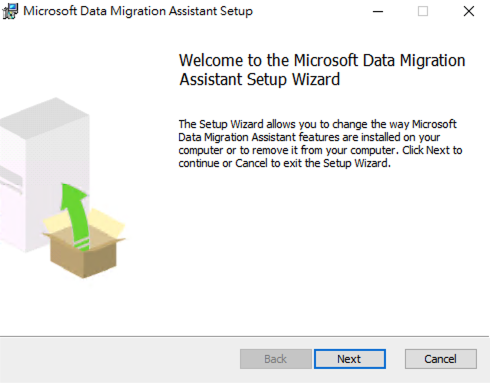Viewport: 490px width, 383px height.
Task: Click the installer icon in the title bar
Action: tap(10, 11)
